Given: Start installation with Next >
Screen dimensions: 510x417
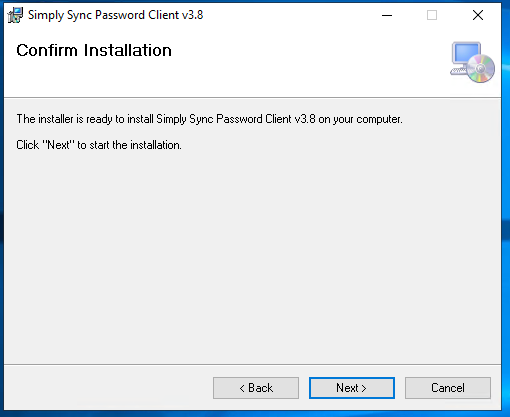Looking at the screenshot, I should pos(352,388).
